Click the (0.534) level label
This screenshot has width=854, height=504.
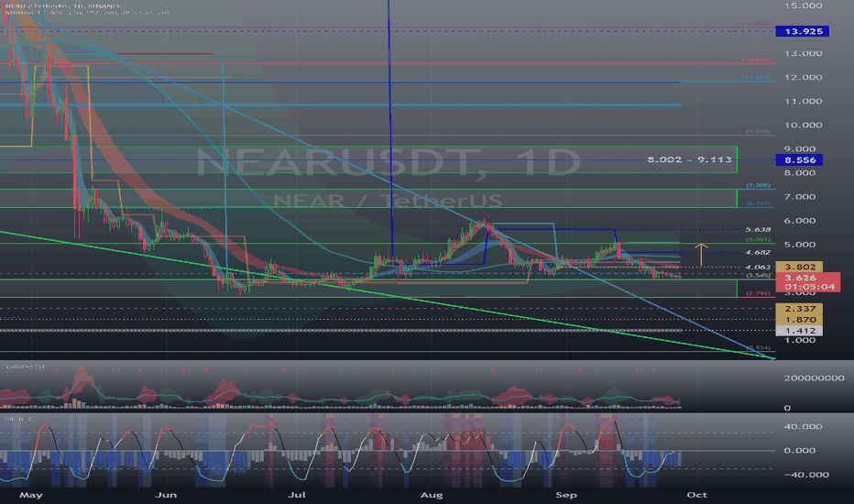coord(758,347)
